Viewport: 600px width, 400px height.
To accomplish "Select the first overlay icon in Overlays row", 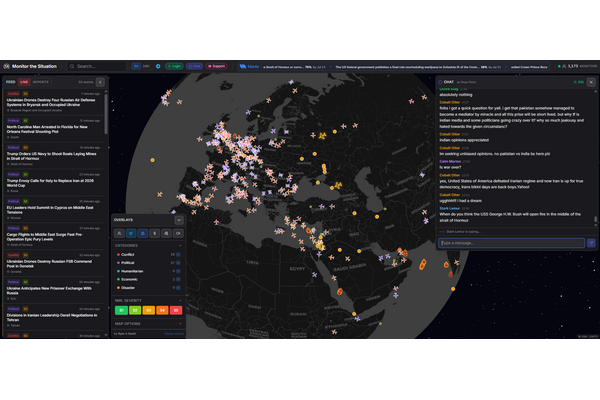I will [x=119, y=232].
